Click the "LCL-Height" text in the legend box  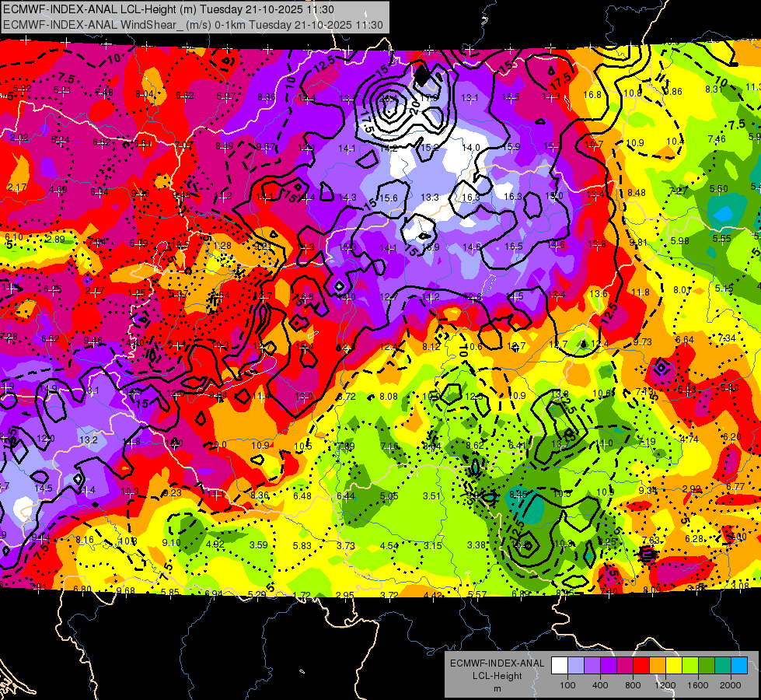(497, 676)
